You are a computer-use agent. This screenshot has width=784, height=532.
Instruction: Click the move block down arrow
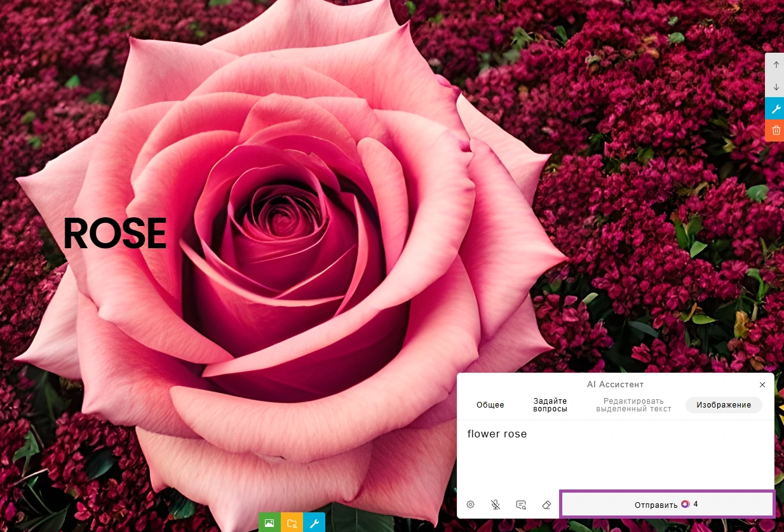(776, 87)
